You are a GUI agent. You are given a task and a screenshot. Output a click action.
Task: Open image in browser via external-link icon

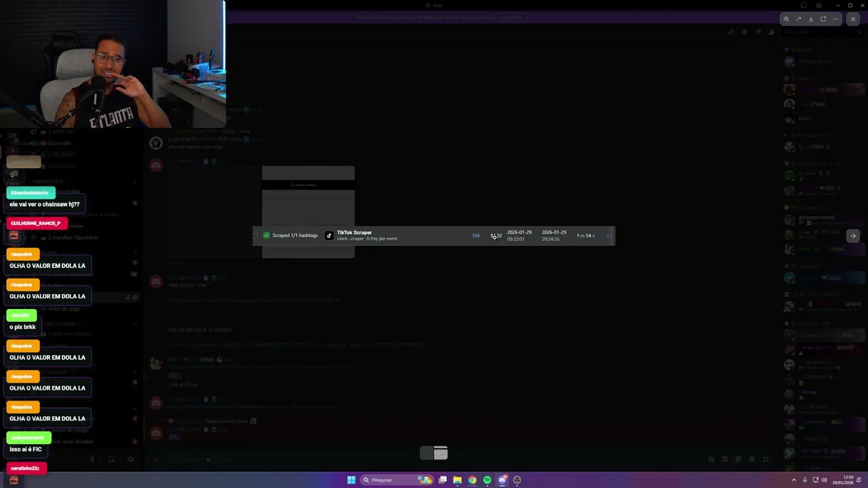pyautogui.click(x=823, y=19)
